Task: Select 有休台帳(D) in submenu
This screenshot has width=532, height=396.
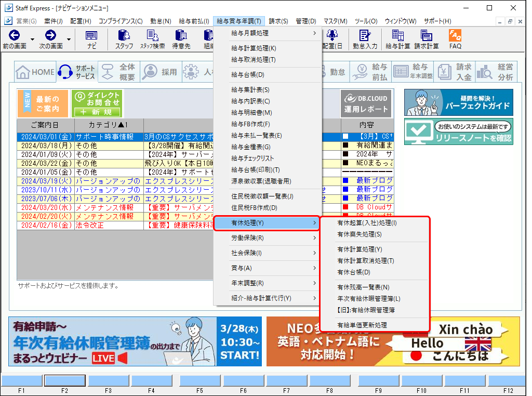Action: tap(375, 272)
